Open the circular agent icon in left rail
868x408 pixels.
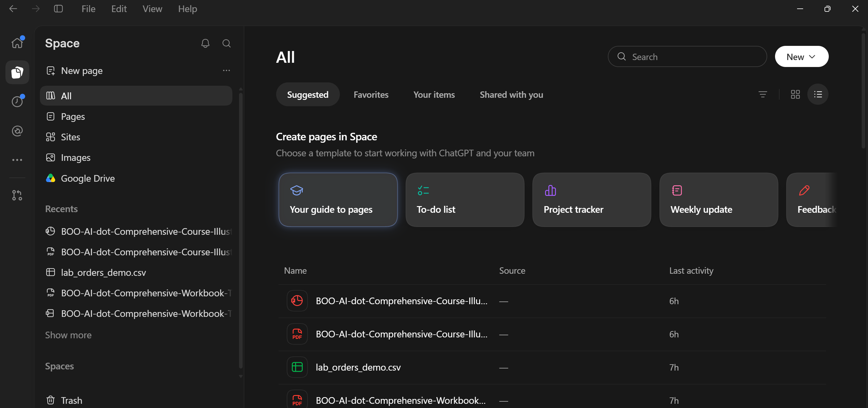[x=17, y=131]
